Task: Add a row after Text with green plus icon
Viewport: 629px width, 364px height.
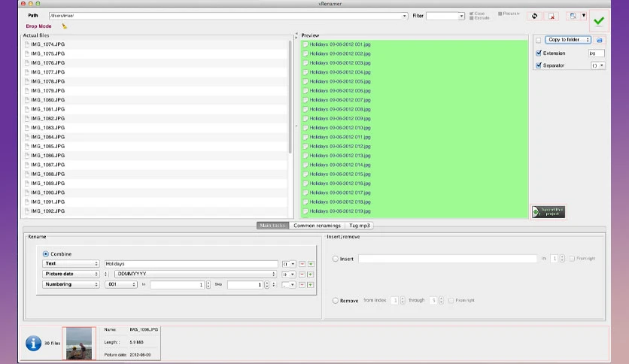Action: click(311, 264)
